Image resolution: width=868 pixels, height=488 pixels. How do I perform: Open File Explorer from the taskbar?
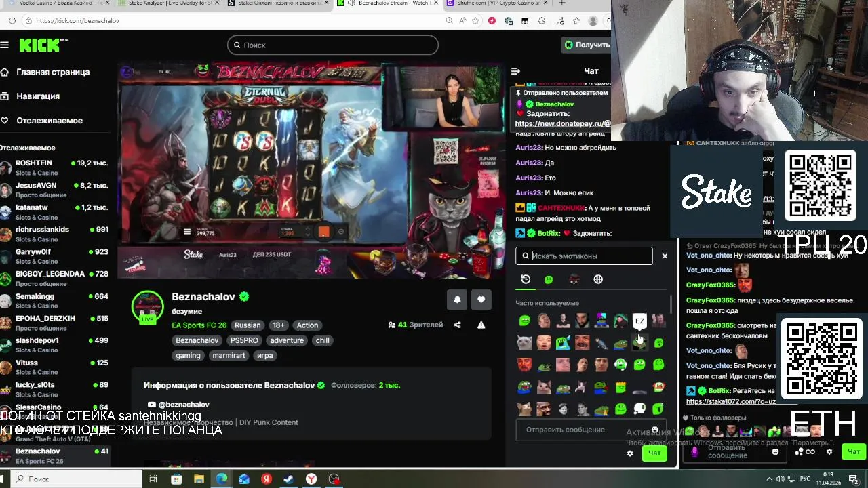(x=199, y=479)
